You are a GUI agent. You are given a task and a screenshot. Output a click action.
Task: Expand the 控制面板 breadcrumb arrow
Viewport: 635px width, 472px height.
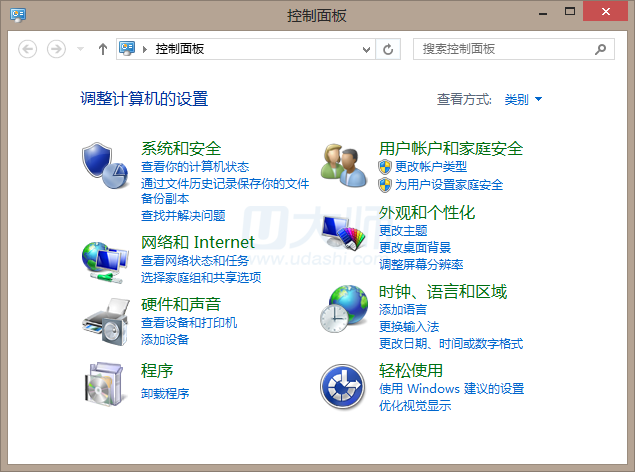point(145,49)
